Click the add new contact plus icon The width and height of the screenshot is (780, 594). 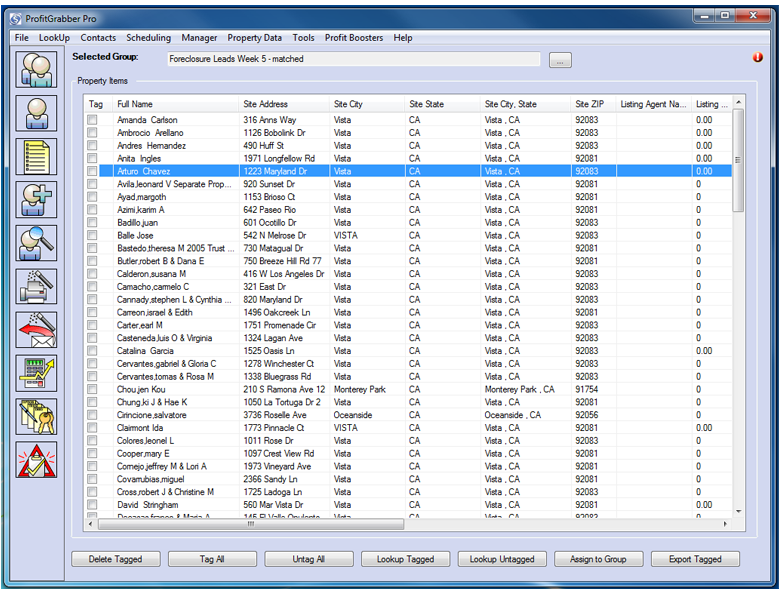pos(36,200)
